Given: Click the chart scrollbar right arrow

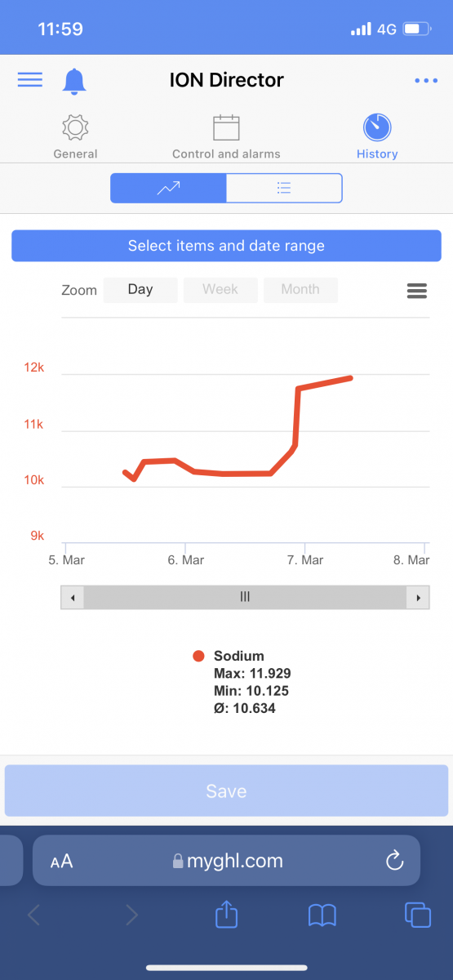Looking at the screenshot, I should (x=418, y=598).
